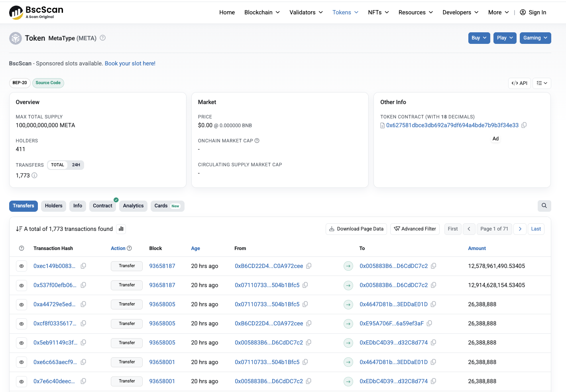Open the Analytics tab

coord(133,206)
